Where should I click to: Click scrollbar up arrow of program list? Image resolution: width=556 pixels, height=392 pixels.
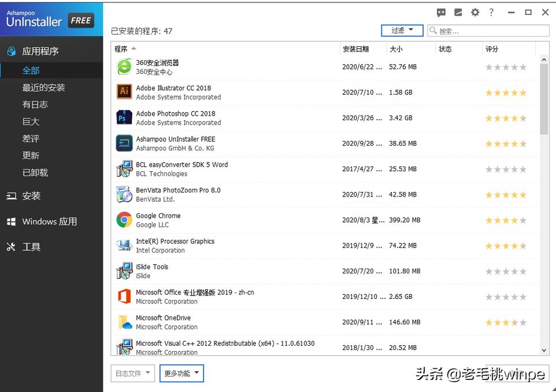pos(544,60)
